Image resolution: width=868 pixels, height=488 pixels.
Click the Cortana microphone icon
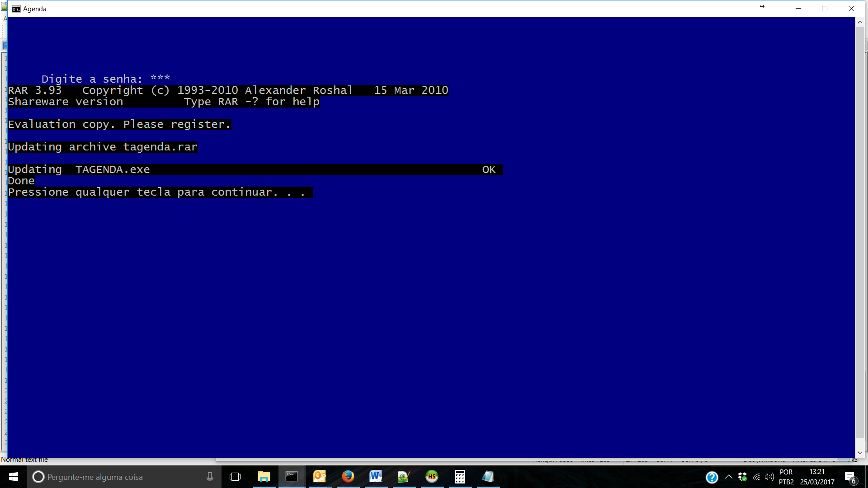point(210,477)
